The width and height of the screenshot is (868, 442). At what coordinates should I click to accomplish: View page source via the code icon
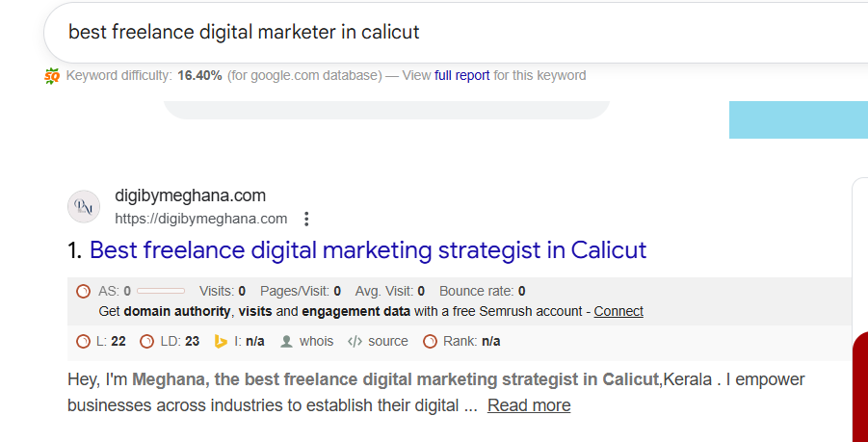(x=355, y=341)
